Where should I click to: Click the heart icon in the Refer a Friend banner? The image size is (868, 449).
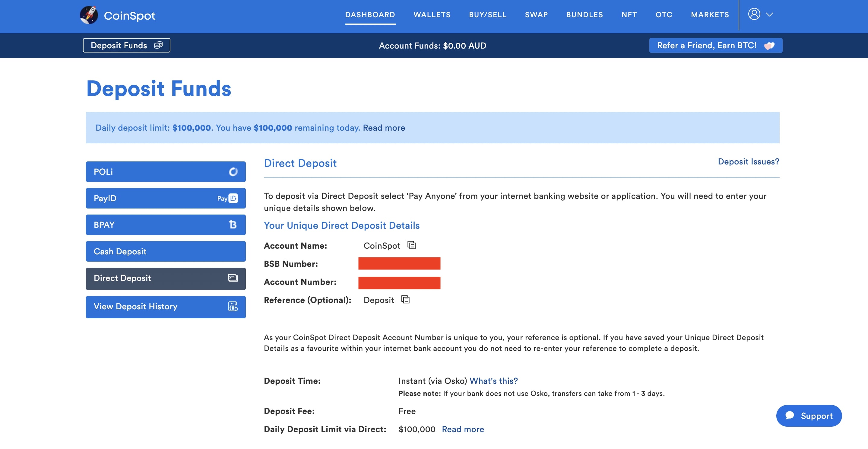click(x=769, y=46)
